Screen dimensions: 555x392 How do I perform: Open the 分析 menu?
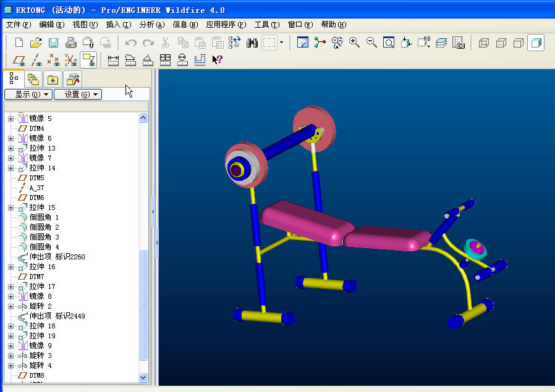click(152, 25)
